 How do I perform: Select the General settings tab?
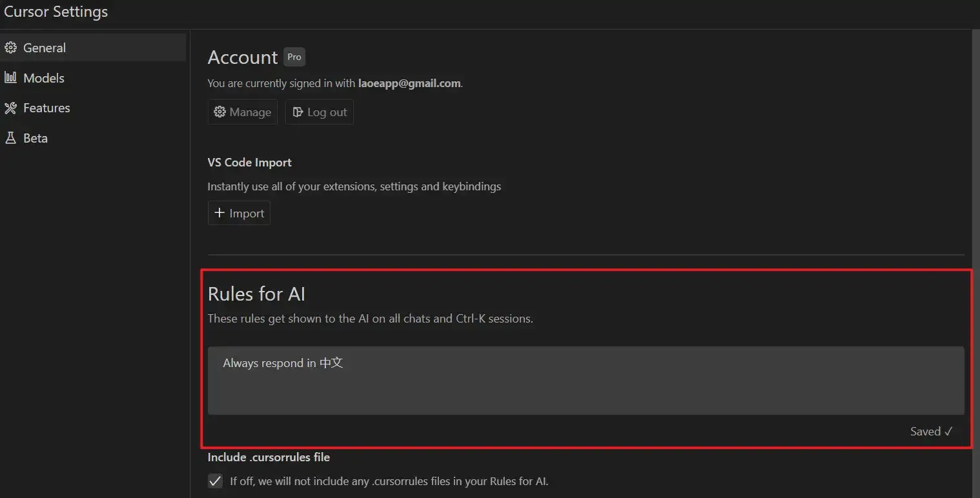coord(45,48)
